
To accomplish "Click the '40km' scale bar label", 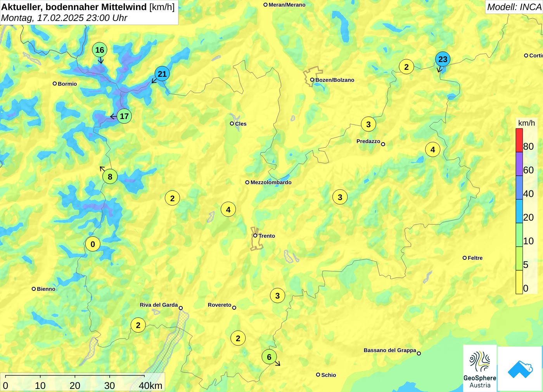I will [150, 385].
